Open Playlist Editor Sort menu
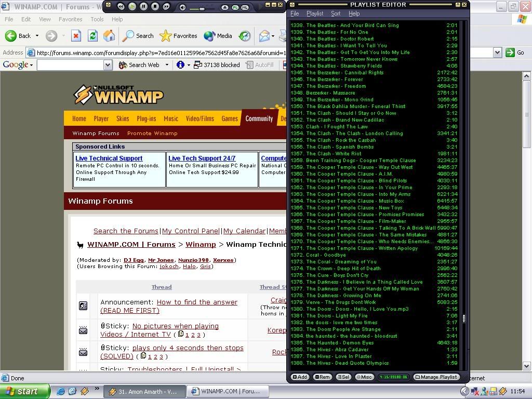Screen dimensions: 532x399 pos(336,14)
